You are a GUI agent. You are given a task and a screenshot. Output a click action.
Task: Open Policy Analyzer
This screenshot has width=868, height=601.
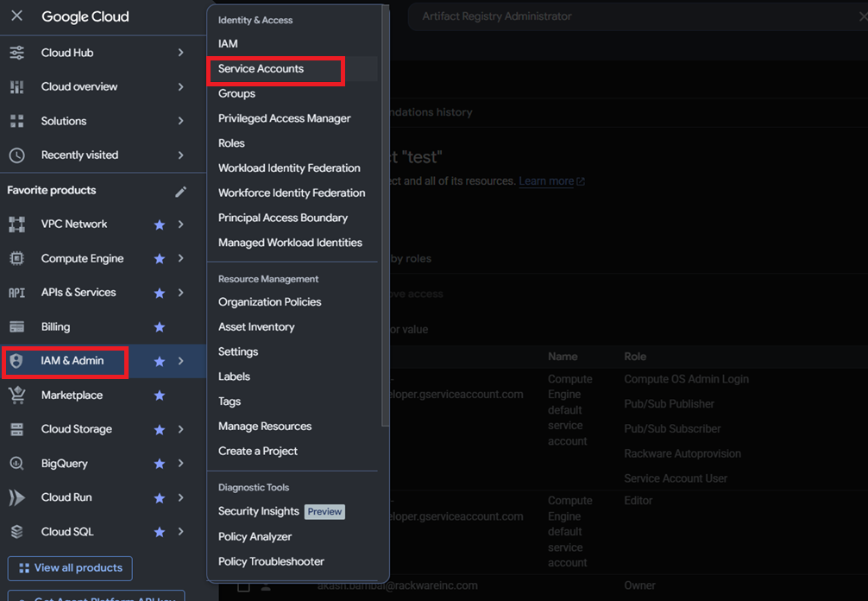point(255,537)
